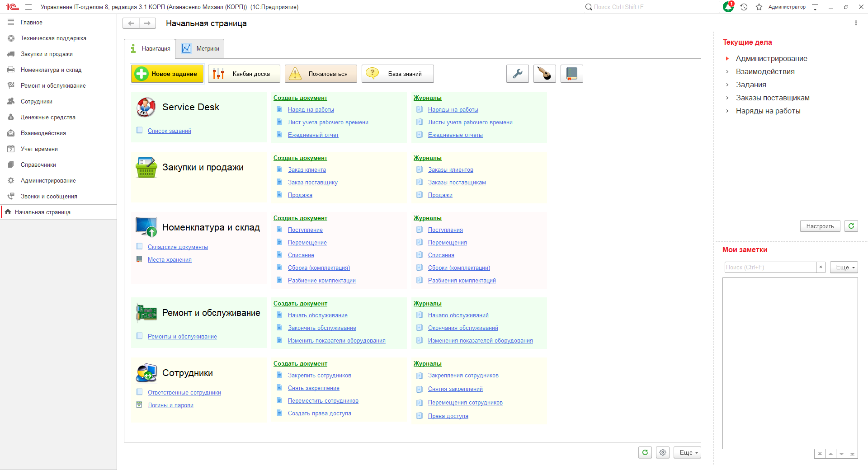Open Еще dropdown below navigation panel
The height and width of the screenshot is (470, 868).
point(688,452)
